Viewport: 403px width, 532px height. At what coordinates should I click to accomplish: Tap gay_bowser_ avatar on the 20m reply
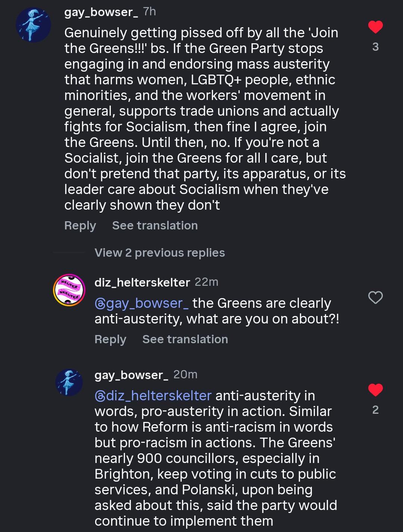tap(69, 382)
